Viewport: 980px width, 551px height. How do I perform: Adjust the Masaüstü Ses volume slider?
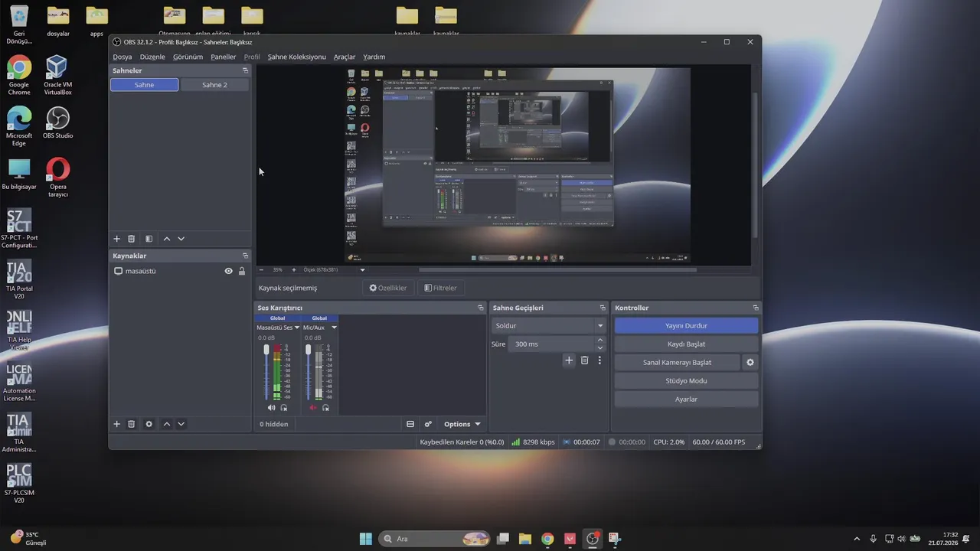266,372
